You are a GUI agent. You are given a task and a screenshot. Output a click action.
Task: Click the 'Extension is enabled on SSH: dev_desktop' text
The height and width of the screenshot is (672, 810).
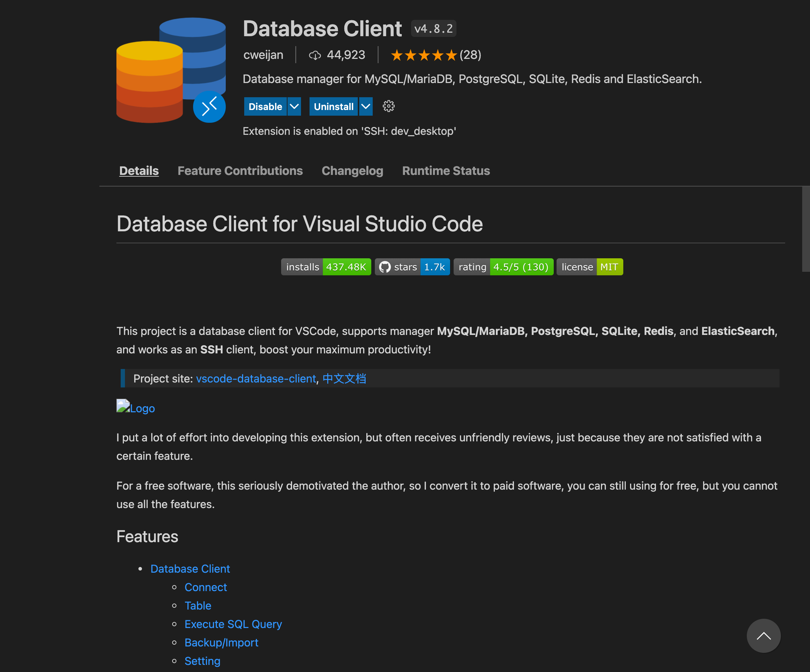[350, 131]
